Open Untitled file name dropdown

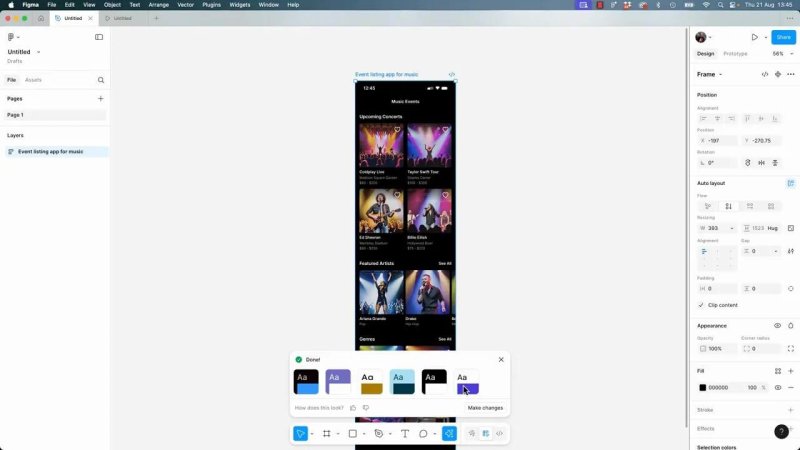click(39, 52)
